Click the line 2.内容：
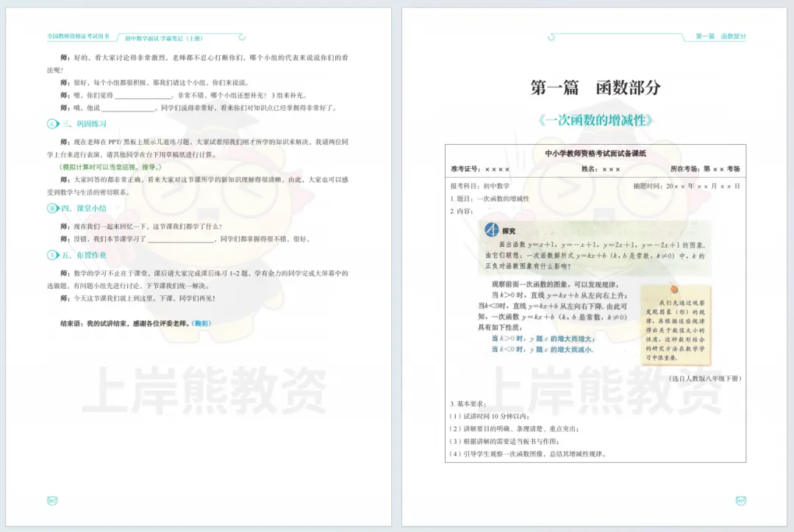 461,212
